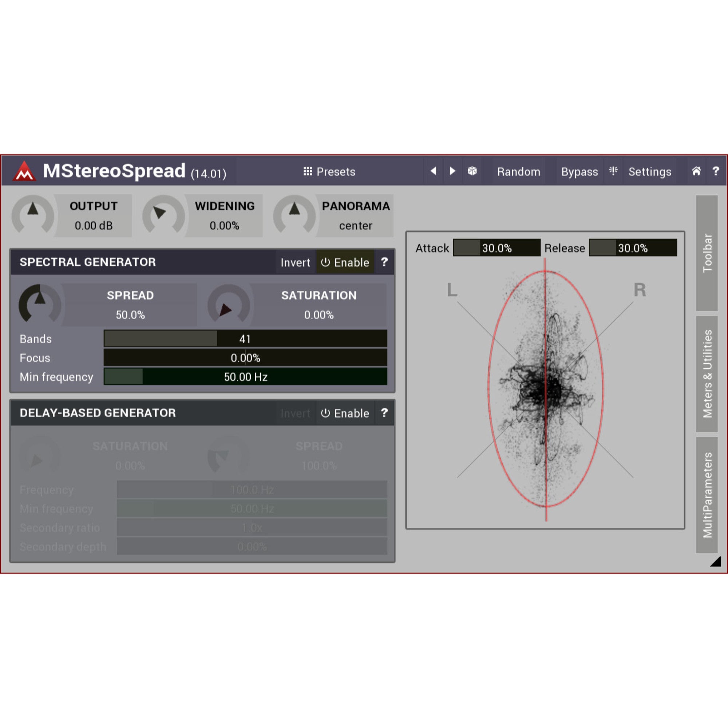This screenshot has width=728, height=728.
Task: Click the Bands slider showing 41
Action: (245, 339)
